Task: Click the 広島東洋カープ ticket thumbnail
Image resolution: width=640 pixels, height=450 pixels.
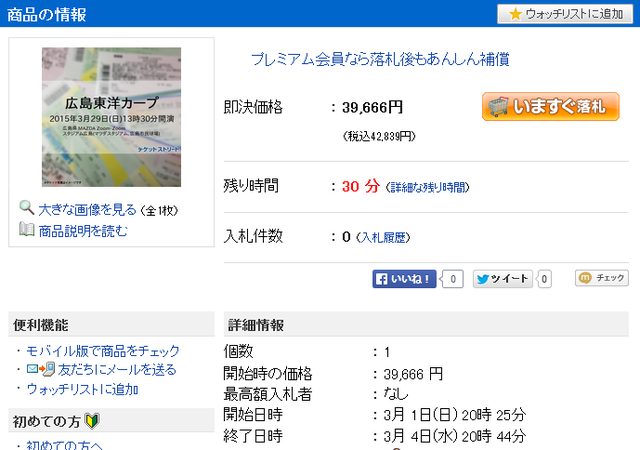Action: [x=111, y=117]
